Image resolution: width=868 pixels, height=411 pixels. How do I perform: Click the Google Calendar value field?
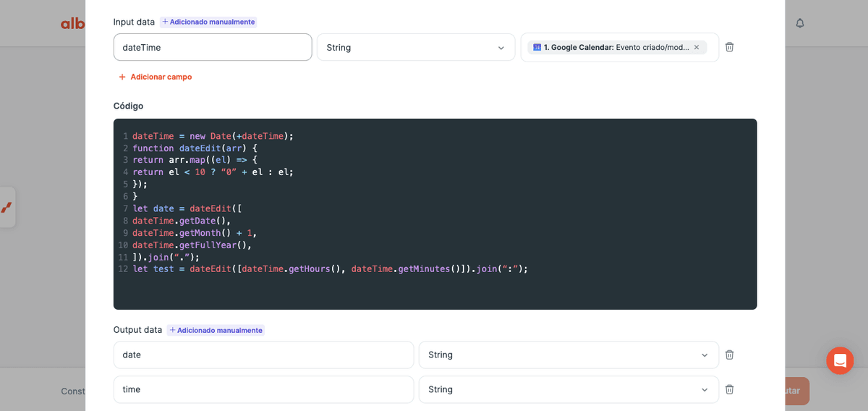[620, 47]
